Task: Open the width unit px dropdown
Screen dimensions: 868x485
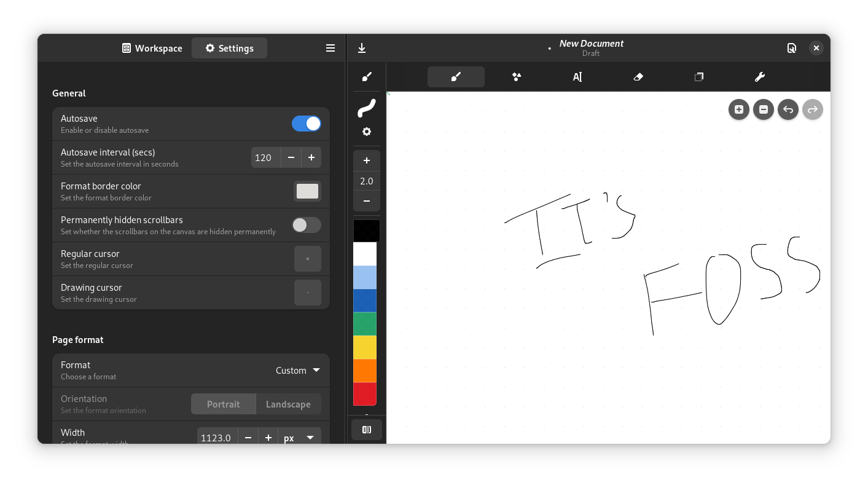Action: [x=299, y=438]
